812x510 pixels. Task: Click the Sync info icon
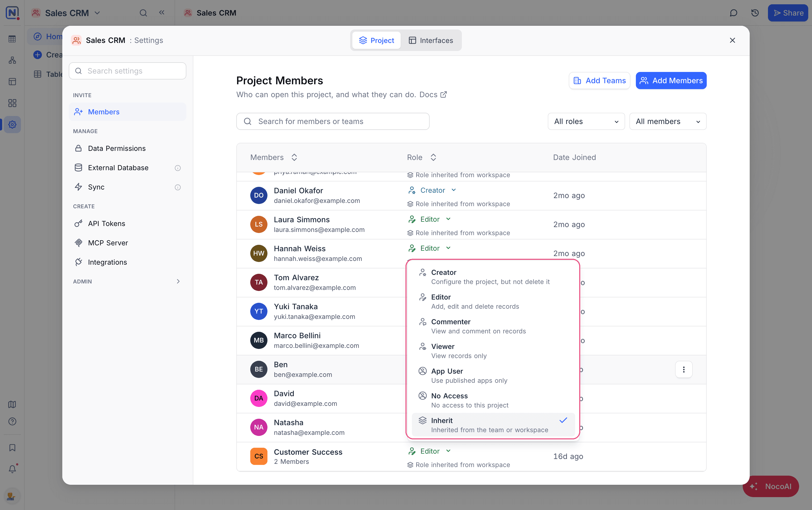[178, 187]
